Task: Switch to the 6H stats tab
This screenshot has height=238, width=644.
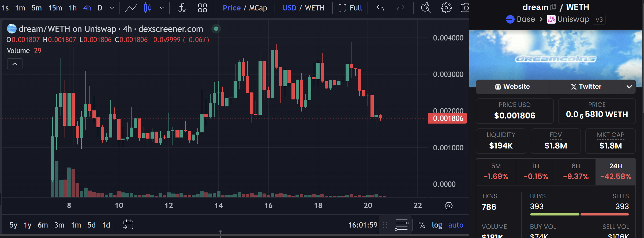Action: (x=576, y=172)
